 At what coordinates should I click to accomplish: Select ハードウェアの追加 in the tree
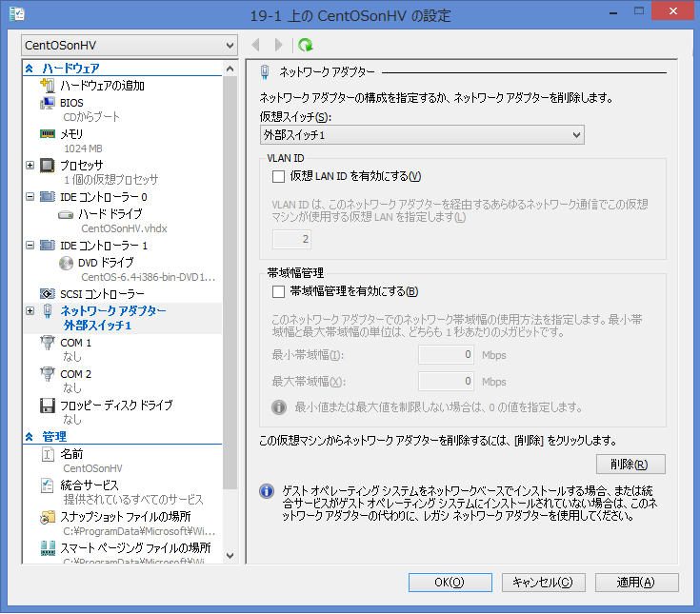102,86
